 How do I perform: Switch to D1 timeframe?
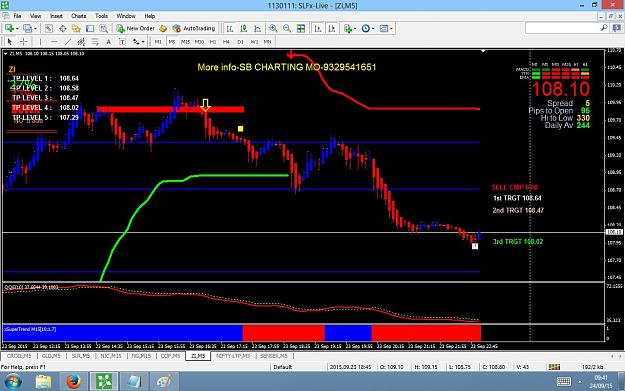coord(240,41)
